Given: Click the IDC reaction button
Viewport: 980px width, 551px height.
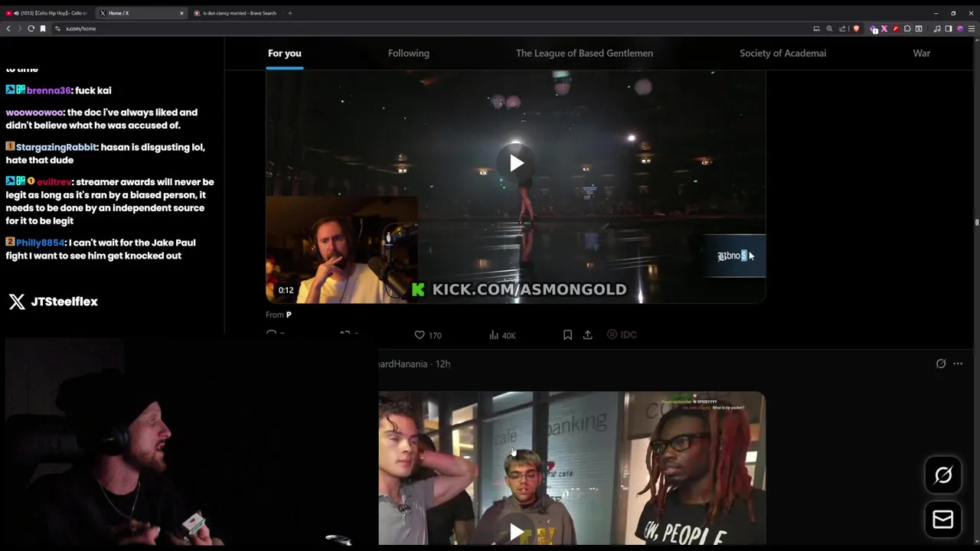Looking at the screenshot, I should click(622, 334).
